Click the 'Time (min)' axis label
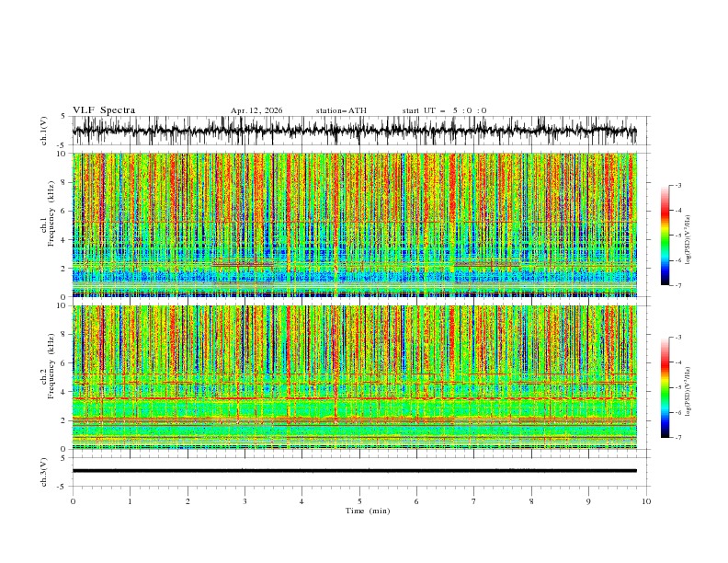The height and width of the screenshot is (563, 728). coord(368,511)
